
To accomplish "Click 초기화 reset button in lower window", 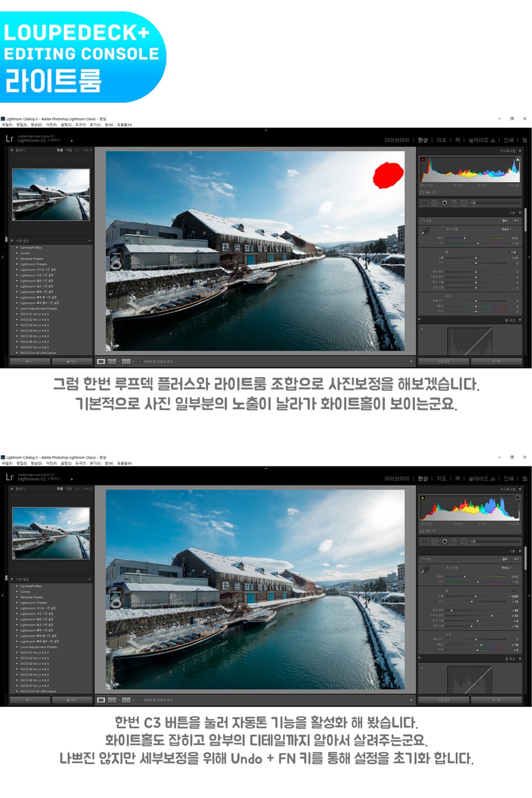I will [x=496, y=700].
